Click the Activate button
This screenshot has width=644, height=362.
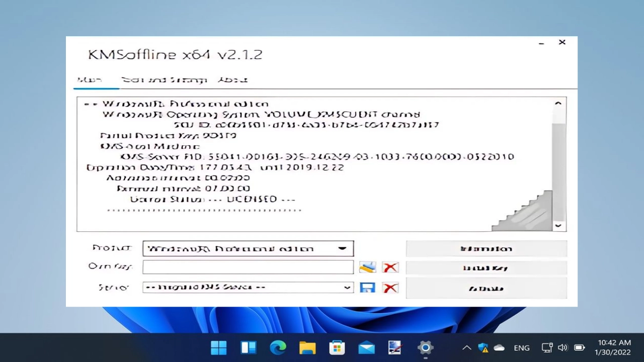[486, 289]
